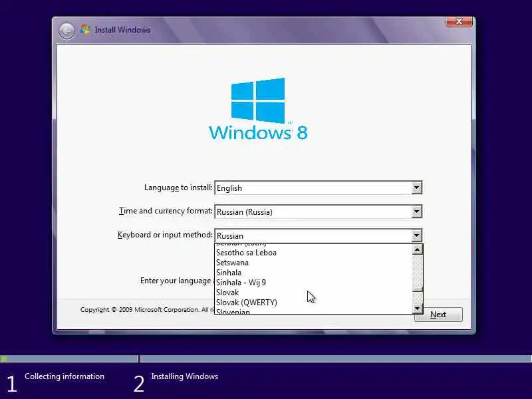Pick Slovak (QWERTY) keyboard layout
532x399 pixels.
point(313,303)
